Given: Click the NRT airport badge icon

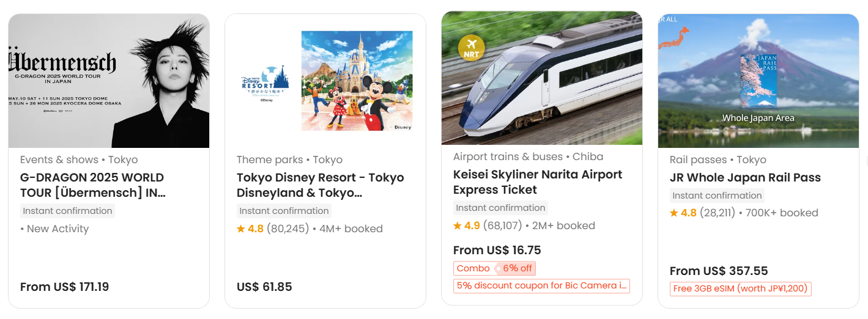Looking at the screenshot, I should 471,47.
